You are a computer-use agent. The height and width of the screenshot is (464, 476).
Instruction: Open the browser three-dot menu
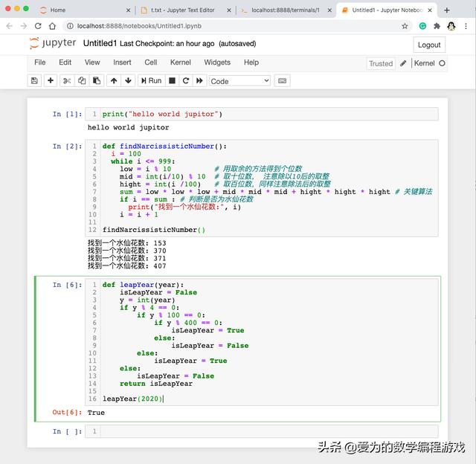[466, 26]
